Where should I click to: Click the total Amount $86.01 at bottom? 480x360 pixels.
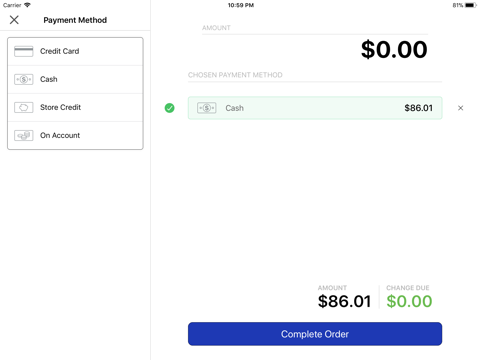[x=344, y=301]
